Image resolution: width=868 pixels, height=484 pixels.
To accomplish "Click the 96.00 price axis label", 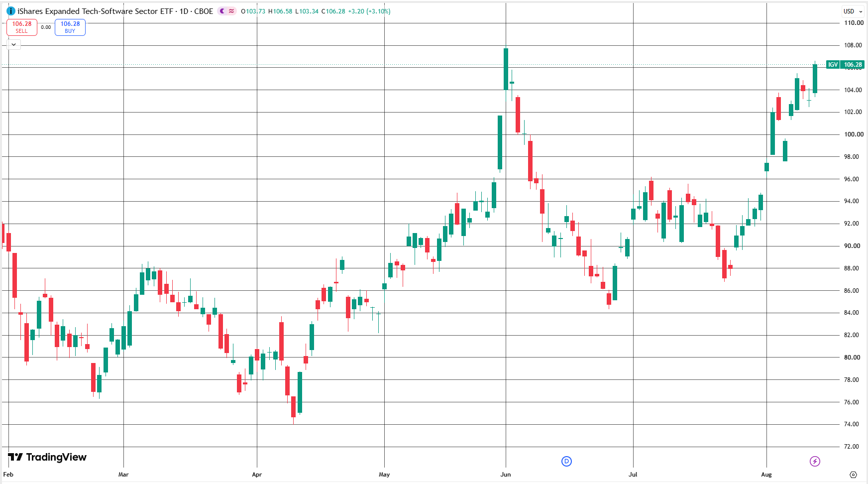I will 852,179.
